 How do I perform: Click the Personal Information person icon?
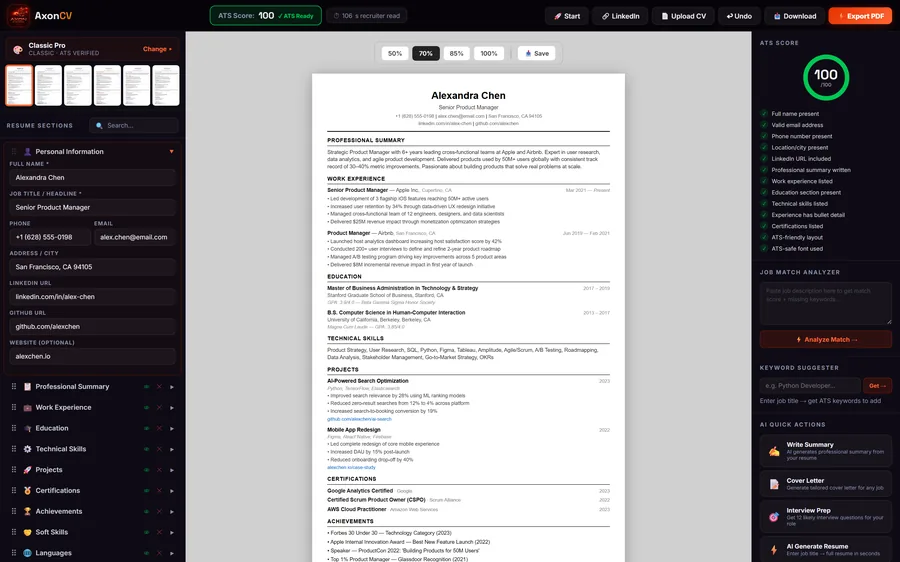[28, 152]
